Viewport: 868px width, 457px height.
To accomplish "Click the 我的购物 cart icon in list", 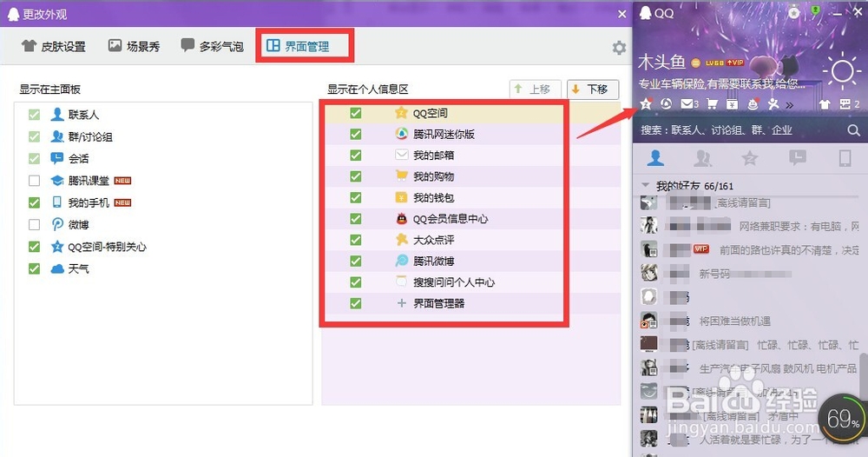I will click(401, 176).
